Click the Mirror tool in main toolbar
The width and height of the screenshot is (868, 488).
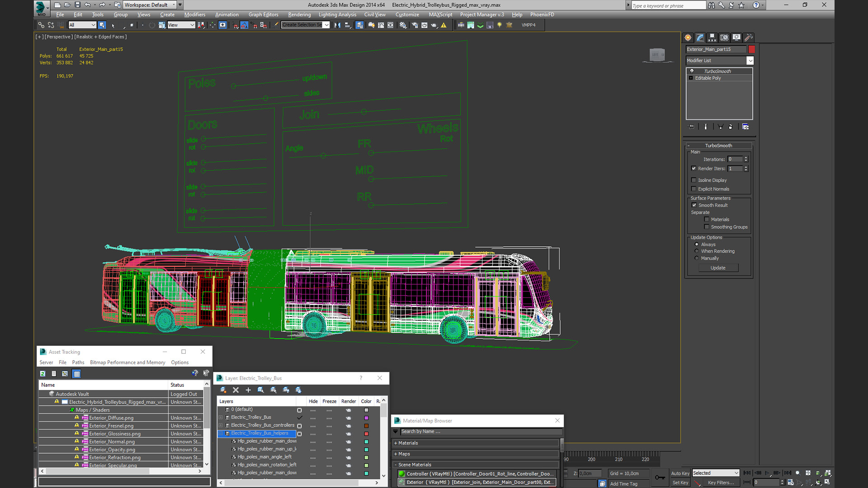(x=337, y=25)
